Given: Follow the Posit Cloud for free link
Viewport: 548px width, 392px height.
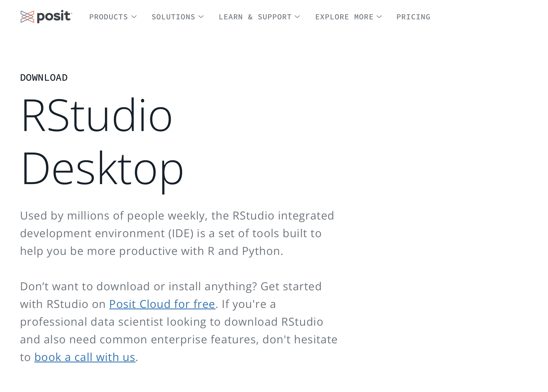Looking at the screenshot, I should click(162, 304).
